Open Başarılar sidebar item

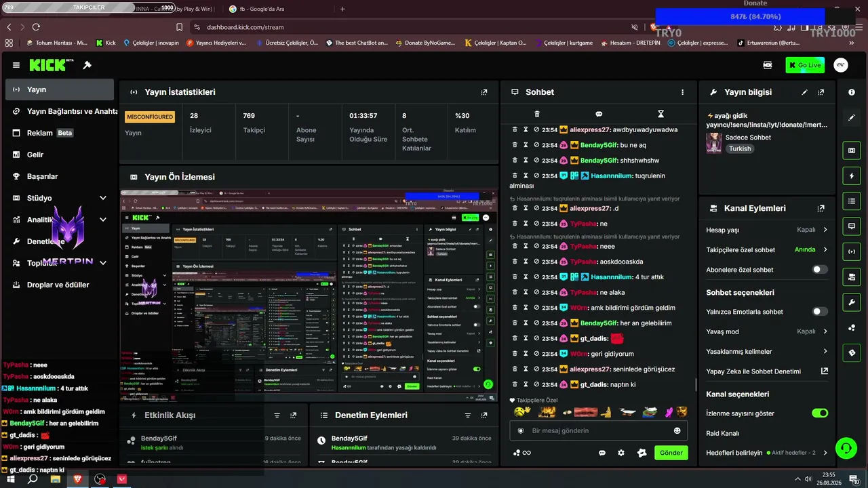tap(60, 176)
